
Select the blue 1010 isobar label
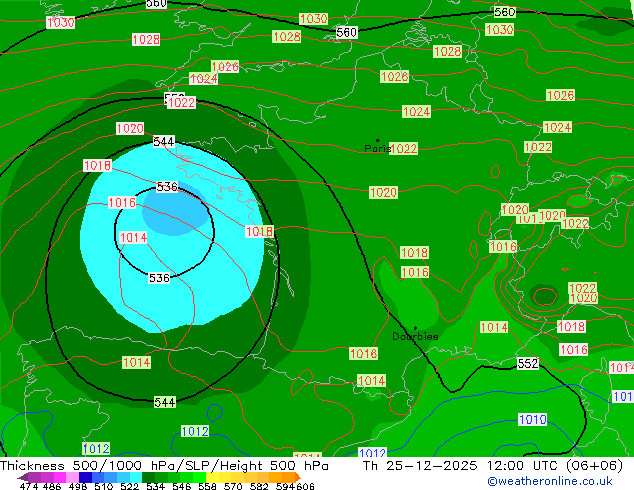point(533,419)
